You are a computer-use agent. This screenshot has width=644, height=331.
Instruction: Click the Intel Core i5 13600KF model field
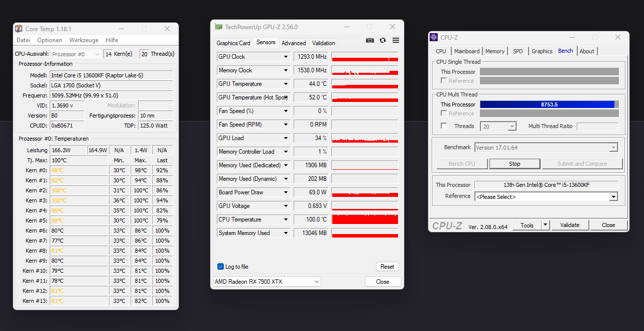pyautogui.click(x=111, y=75)
